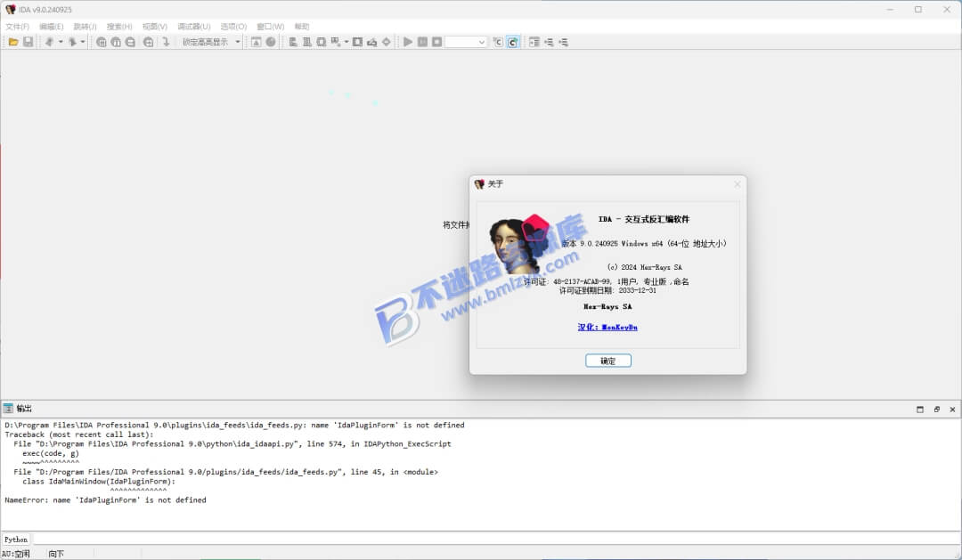Open the 视图(V) menu
This screenshot has height=560, width=962.
pyautogui.click(x=155, y=27)
